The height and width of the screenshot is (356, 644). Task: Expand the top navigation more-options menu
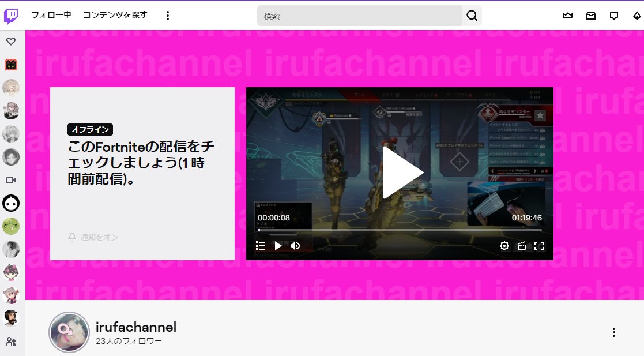point(168,16)
